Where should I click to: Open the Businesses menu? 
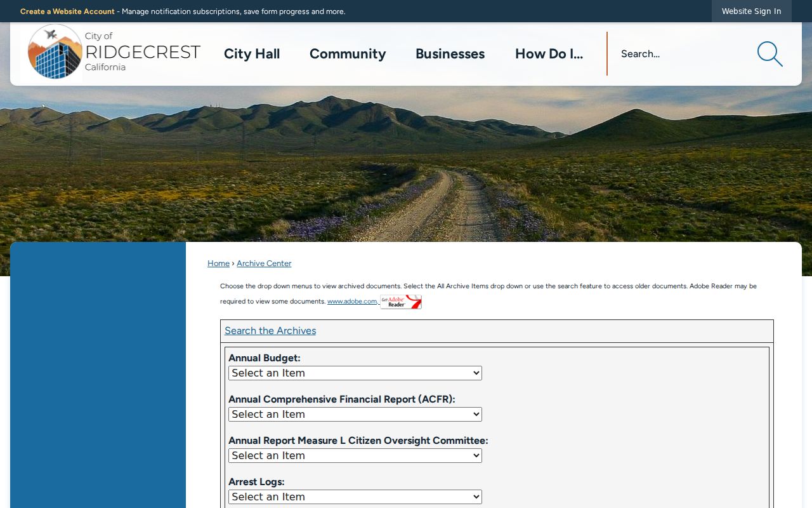tap(450, 54)
